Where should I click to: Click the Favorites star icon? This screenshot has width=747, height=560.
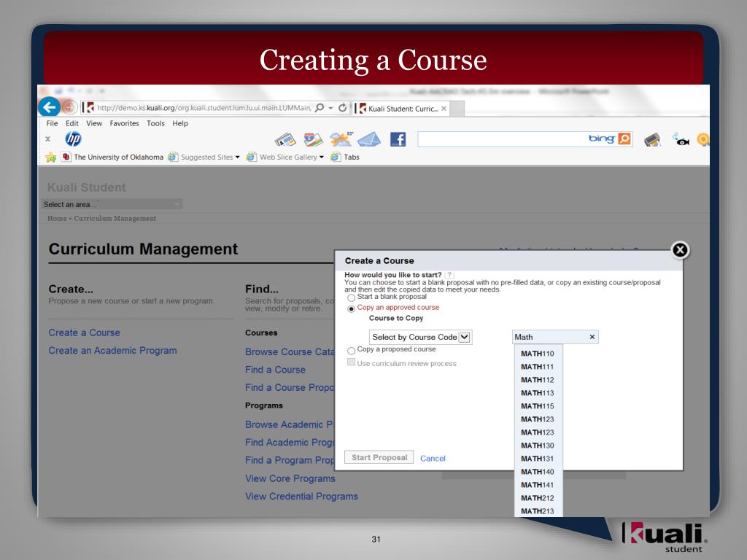[x=51, y=157]
